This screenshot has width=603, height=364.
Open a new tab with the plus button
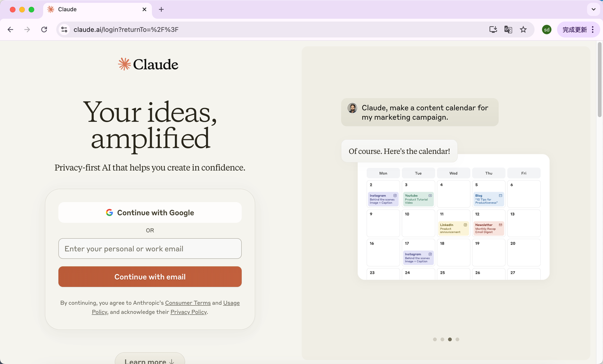pyautogui.click(x=161, y=9)
